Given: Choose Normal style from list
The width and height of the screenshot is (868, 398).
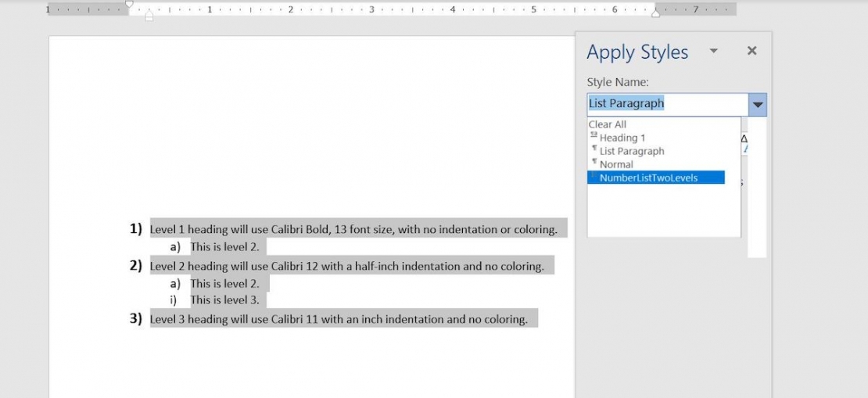Looking at the screenshot, I should tap(616, 164).
